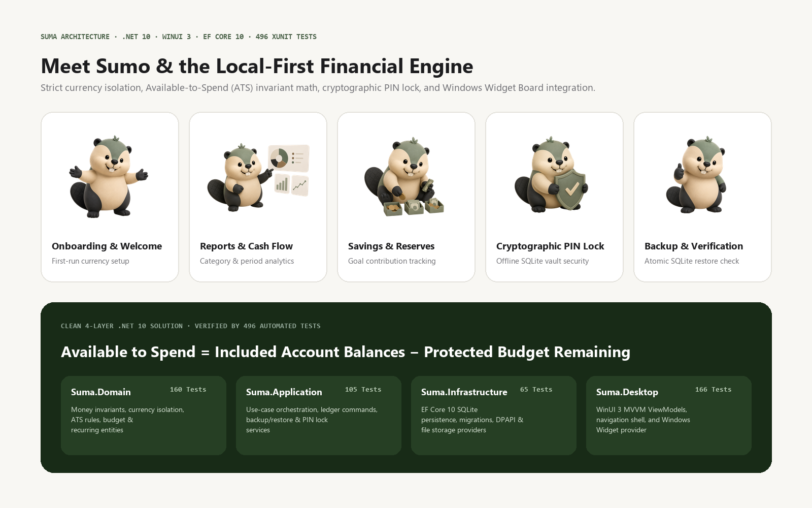Screen dimensions: 812x508
Task: Click the '65 Tests' badge
Action: click(536, 390)
